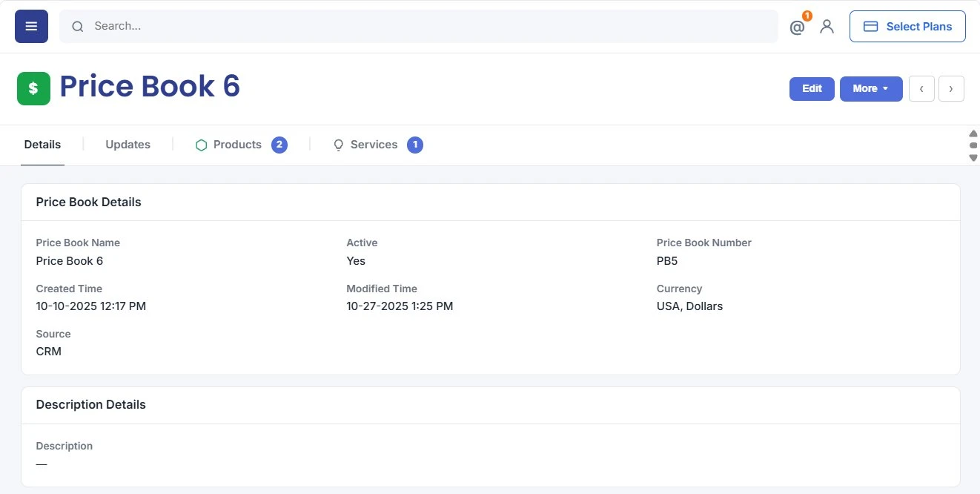
Task: Click the Source value 'CRM'
Action: pyautogui.click(x=48, y=352)
